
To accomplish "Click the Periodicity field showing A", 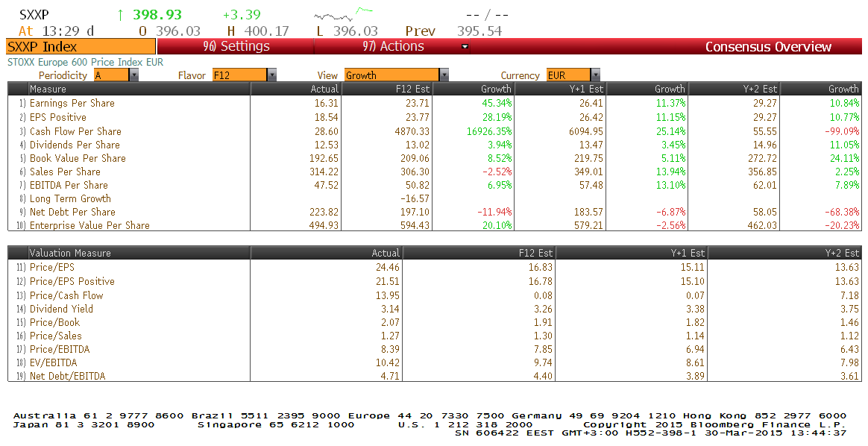I will tap(111, 75).
